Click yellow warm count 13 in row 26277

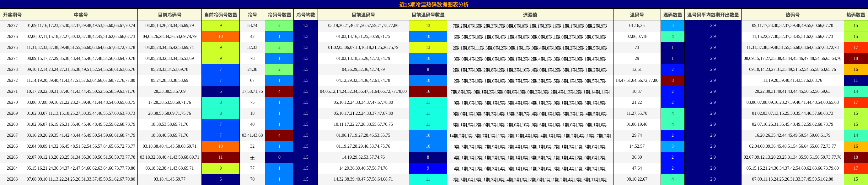point(428,26)
